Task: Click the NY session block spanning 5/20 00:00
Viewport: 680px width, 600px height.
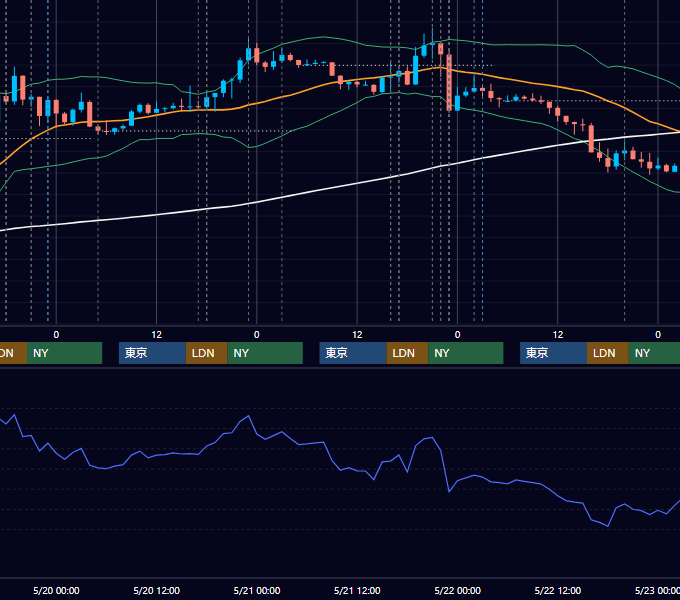Action: click(65, 353)
